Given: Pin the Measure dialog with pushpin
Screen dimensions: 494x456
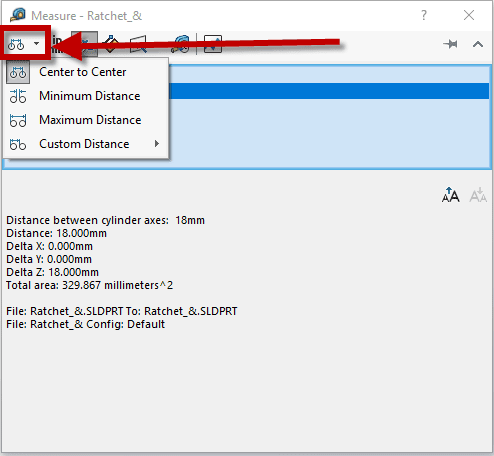Looking at the screenshot, I should (x=451, y=44).
